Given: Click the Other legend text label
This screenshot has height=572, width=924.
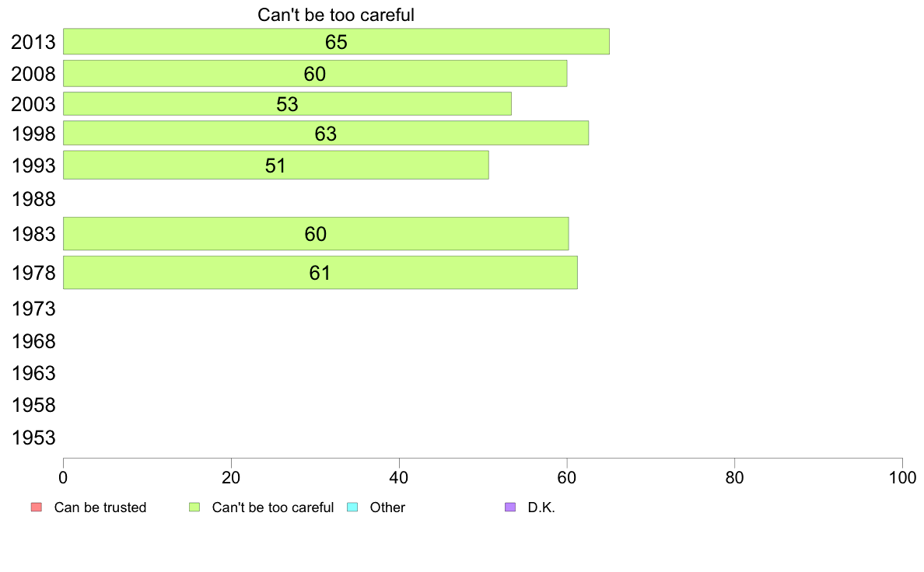Looking at the screenshot, I should point(387,507).
